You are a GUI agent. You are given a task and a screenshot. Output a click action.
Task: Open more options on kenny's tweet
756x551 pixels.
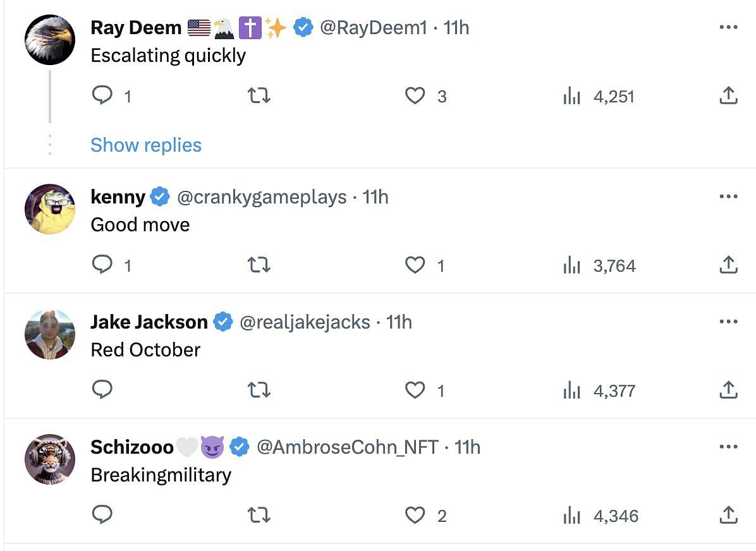point(728,197)
